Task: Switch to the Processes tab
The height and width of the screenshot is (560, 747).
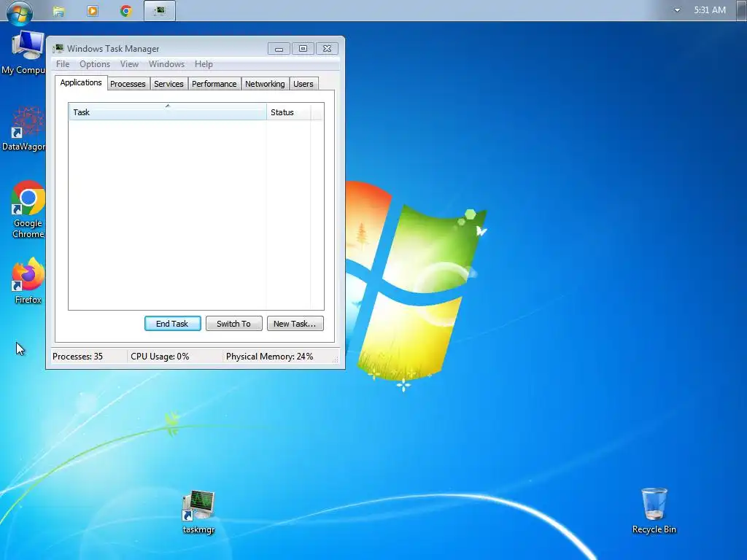Action: tap(128, 84)
